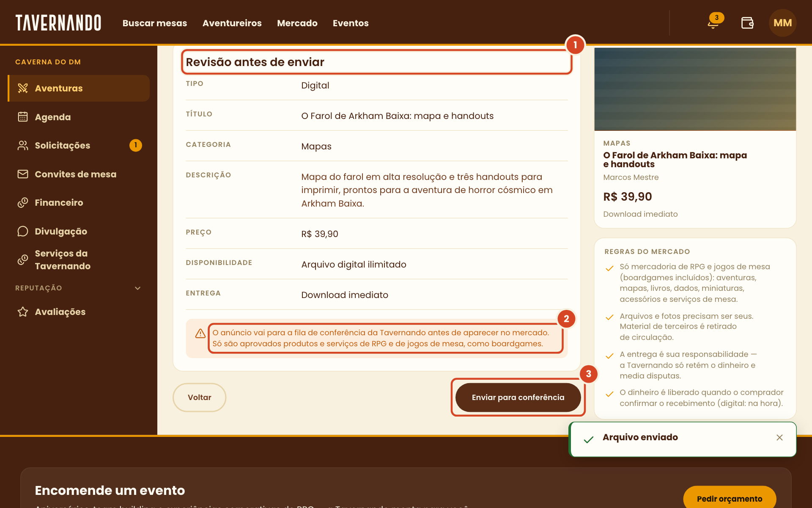Screen dimensions: 812x508
Task: Open the MM user avatar menu
Action: [782, 23]
